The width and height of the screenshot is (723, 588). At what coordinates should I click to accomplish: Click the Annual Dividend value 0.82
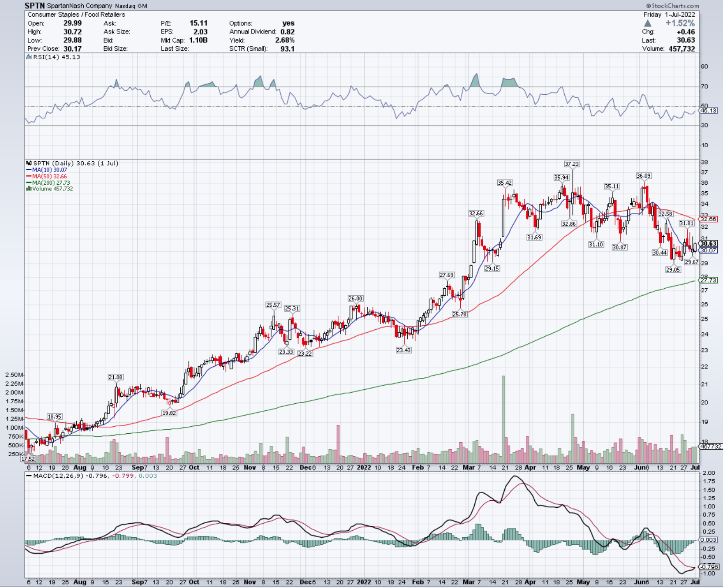(x=287, y=32)
